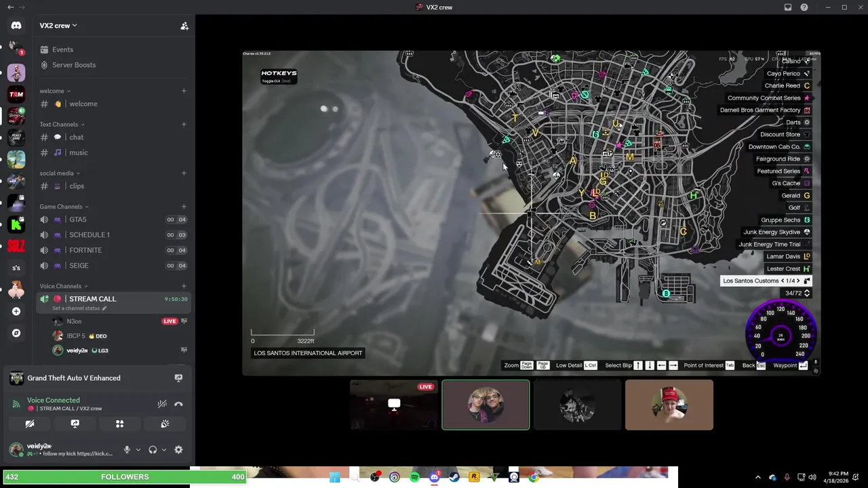
Task: Open the Events menu item
Action: (x=113, y=49)
